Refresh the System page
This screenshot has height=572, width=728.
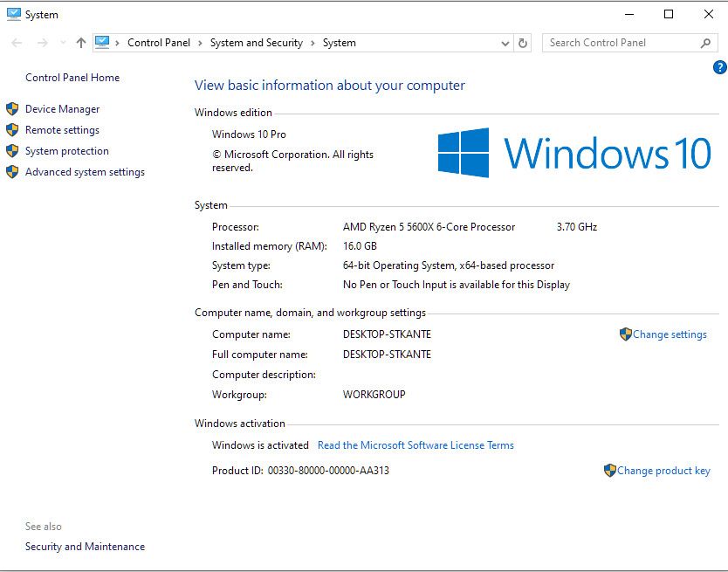click(523, 43)
